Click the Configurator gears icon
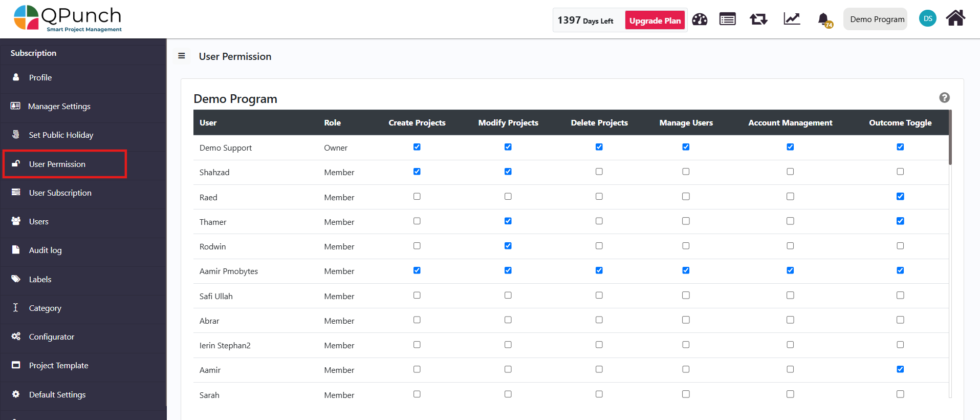 coord(16,336)
